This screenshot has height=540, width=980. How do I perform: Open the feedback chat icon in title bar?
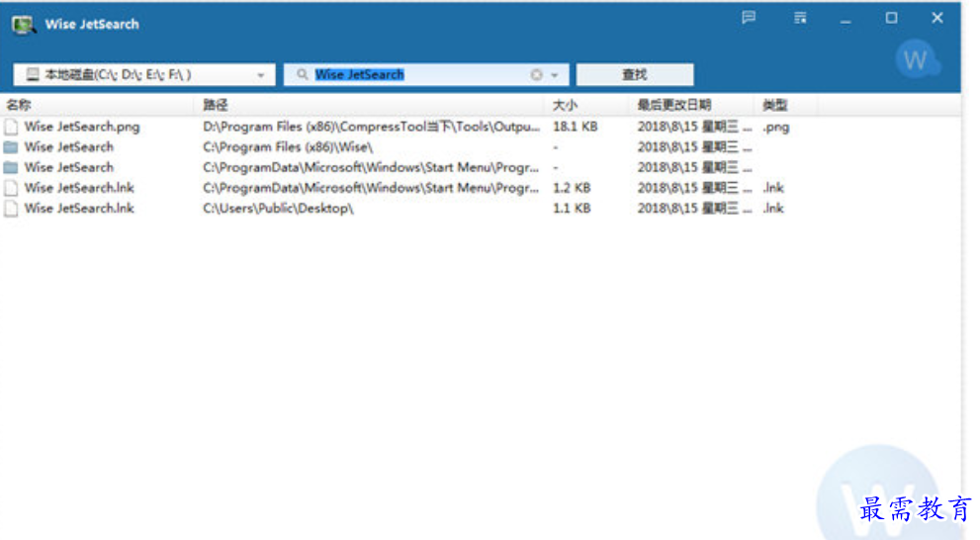tap(749, 18)
